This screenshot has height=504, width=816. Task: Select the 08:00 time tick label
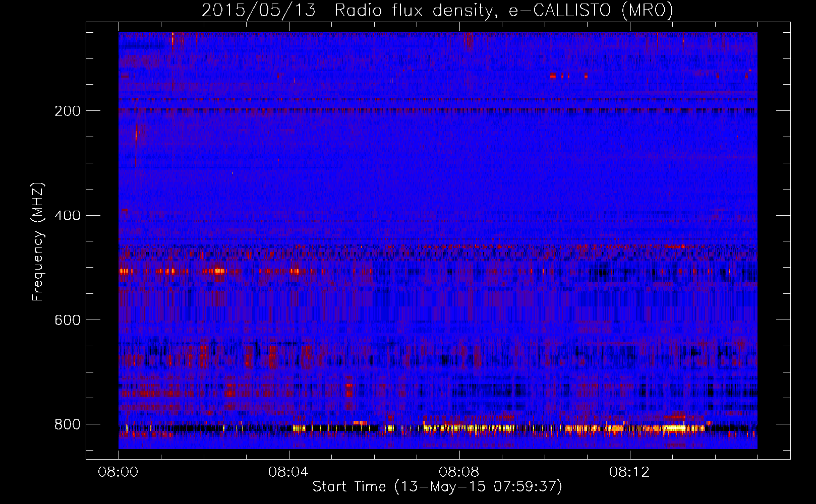pyautogui.click(x=118, y=472)
